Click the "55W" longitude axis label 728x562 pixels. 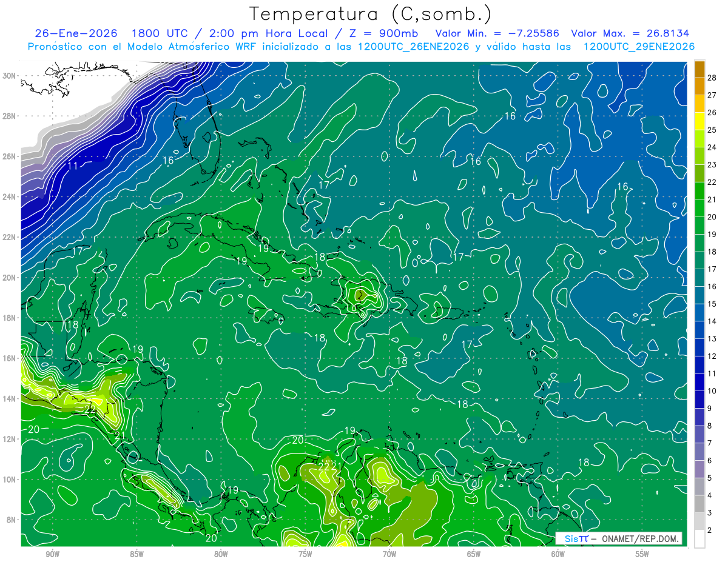pyautogui.click(x=642, y=554)
